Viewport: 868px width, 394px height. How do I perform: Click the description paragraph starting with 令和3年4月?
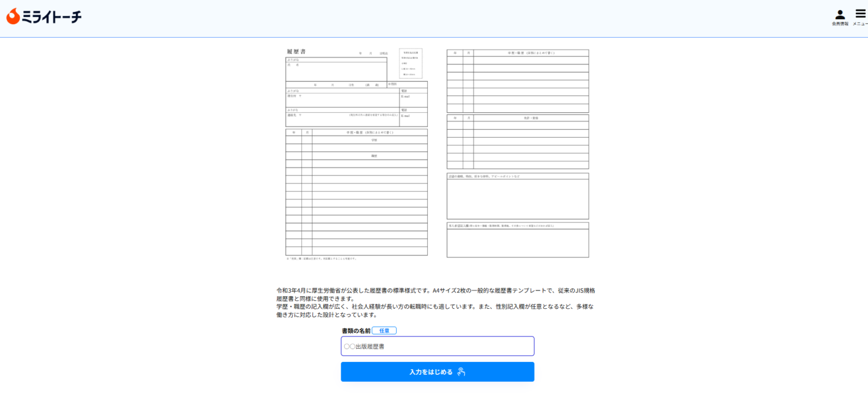pyautogui.click(x=435, y=303)
